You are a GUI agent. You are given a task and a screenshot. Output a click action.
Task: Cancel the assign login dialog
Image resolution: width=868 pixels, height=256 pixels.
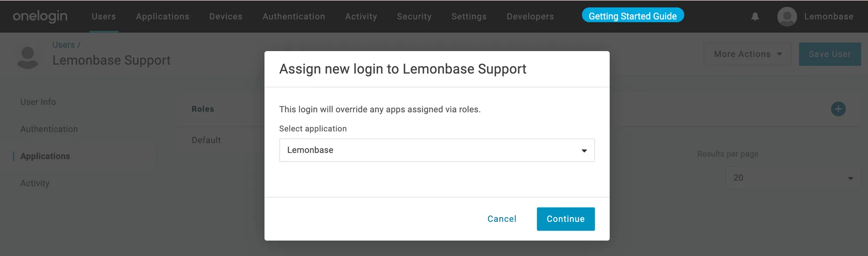502,219
